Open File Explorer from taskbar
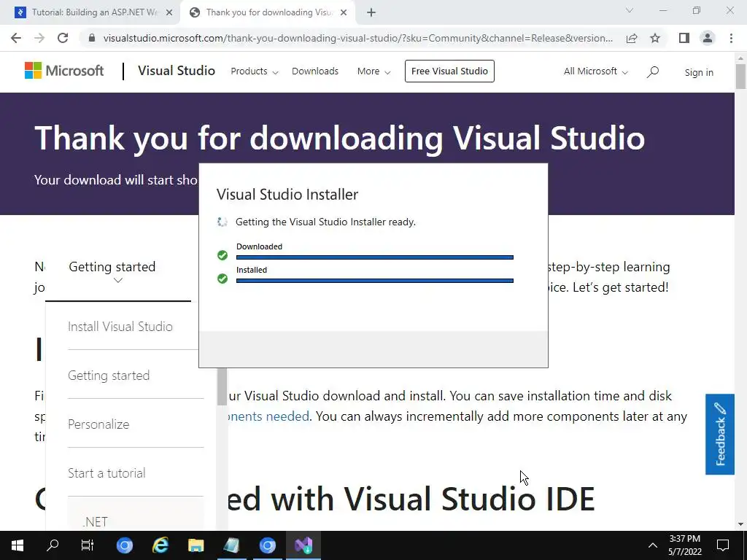This screenshot has width=747, height=560. point(196,545)
